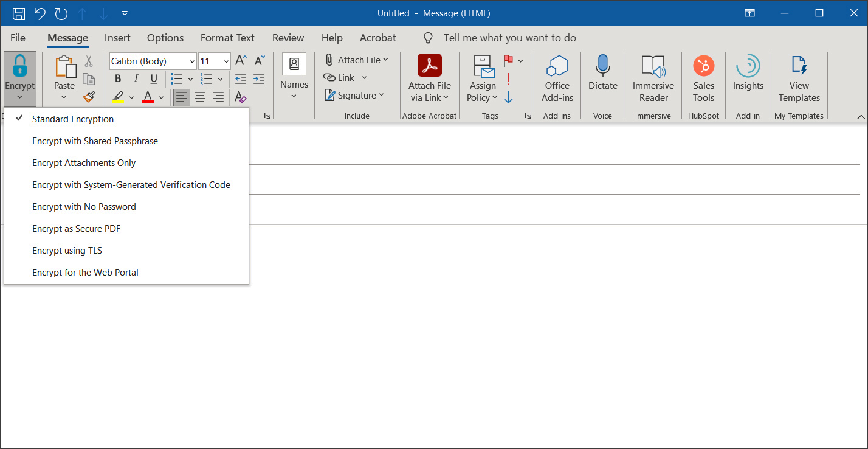Toggle Italic formatting

(136, 79)
